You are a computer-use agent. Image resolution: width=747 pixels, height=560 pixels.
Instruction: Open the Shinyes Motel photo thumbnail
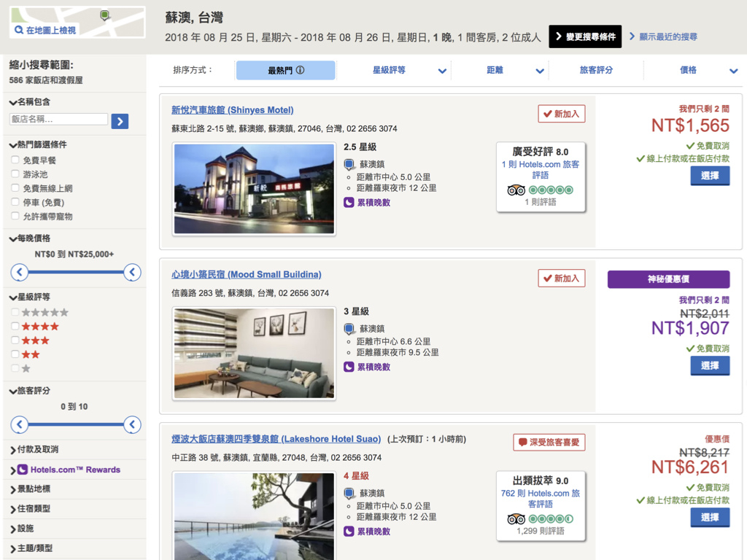pos(254,189)
